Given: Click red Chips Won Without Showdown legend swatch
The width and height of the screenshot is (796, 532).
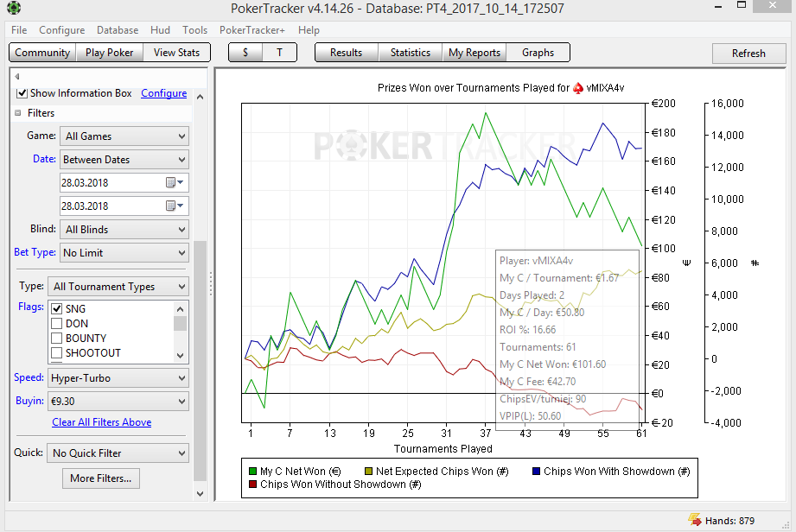Looking at the screenshot, I should click(x=253, y=484).
